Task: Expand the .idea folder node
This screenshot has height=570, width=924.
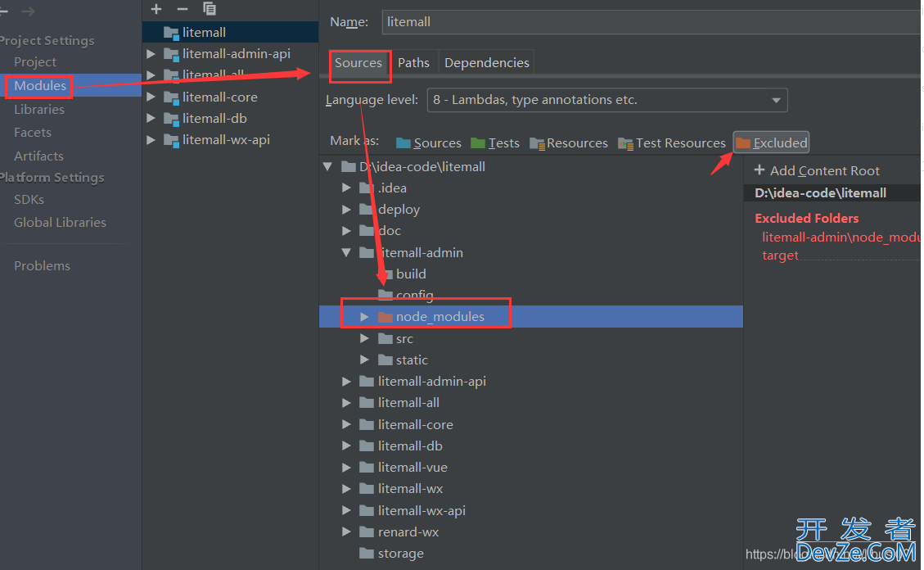Action: [x=346, y=188]
